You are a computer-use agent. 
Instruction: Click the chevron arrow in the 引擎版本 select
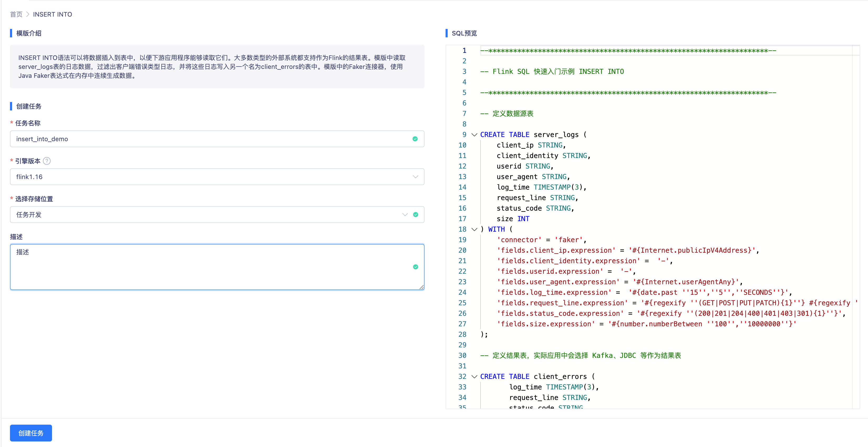pyautogui.click(x=415, y=177)
